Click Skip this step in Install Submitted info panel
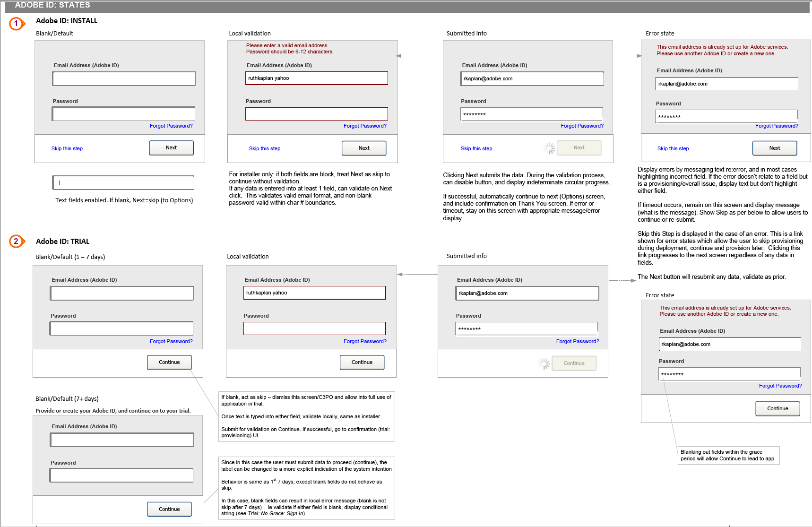Viewport: 812px width, 527px height. (x=476, y=148)
